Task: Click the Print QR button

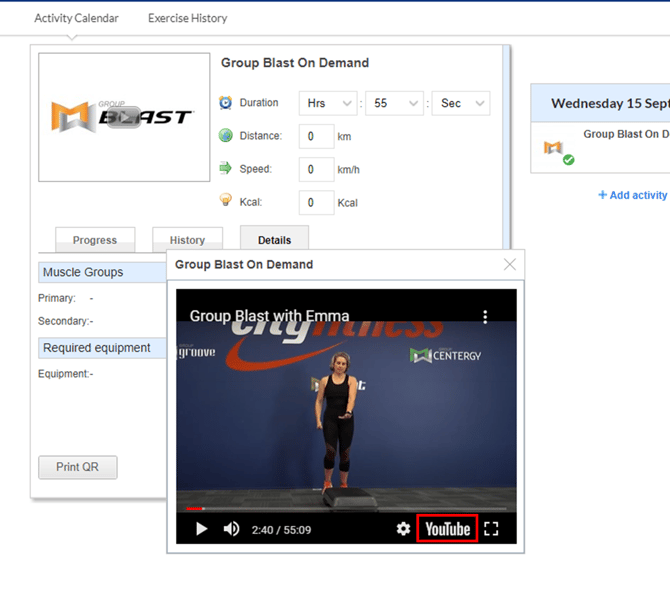Action: click(78, 467)
